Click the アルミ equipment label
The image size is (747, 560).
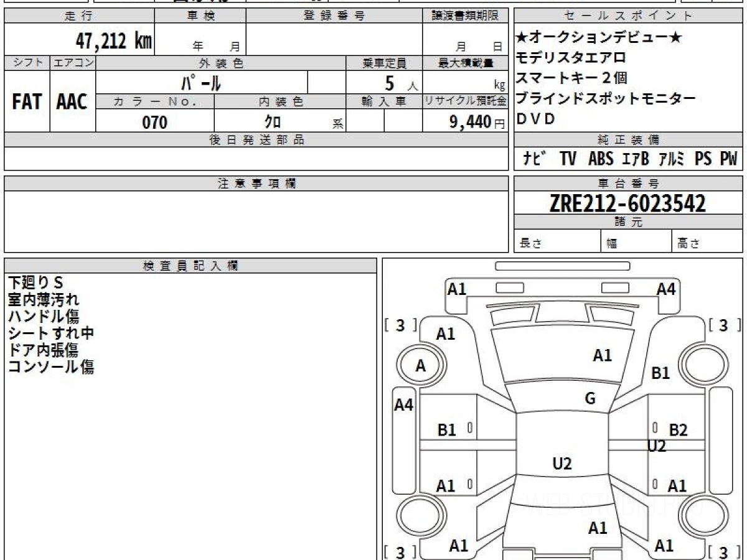[x=672, y=159]
